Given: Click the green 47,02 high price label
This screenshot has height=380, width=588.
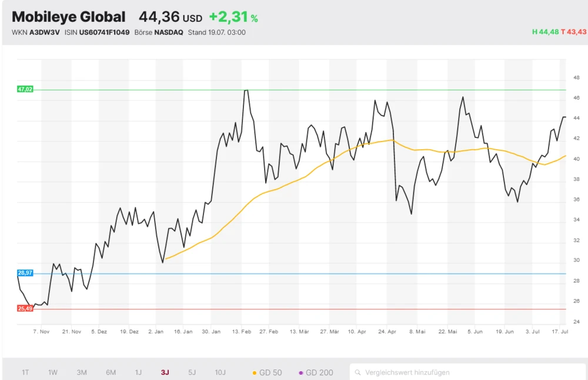Looking at the screenshot, I should [25, 89].
